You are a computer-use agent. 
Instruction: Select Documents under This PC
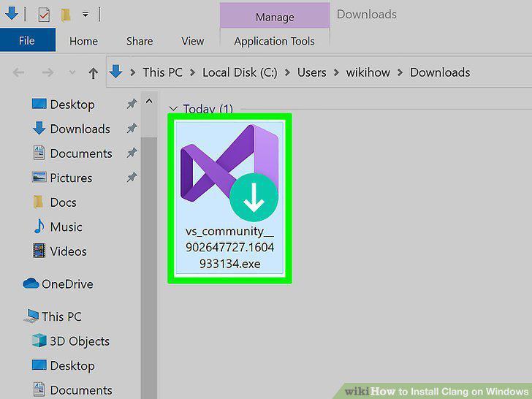pos(72,389)
